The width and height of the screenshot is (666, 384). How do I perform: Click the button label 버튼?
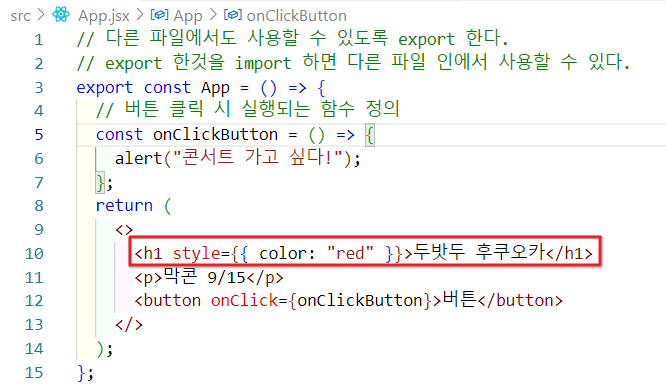(x=460, y=299)
